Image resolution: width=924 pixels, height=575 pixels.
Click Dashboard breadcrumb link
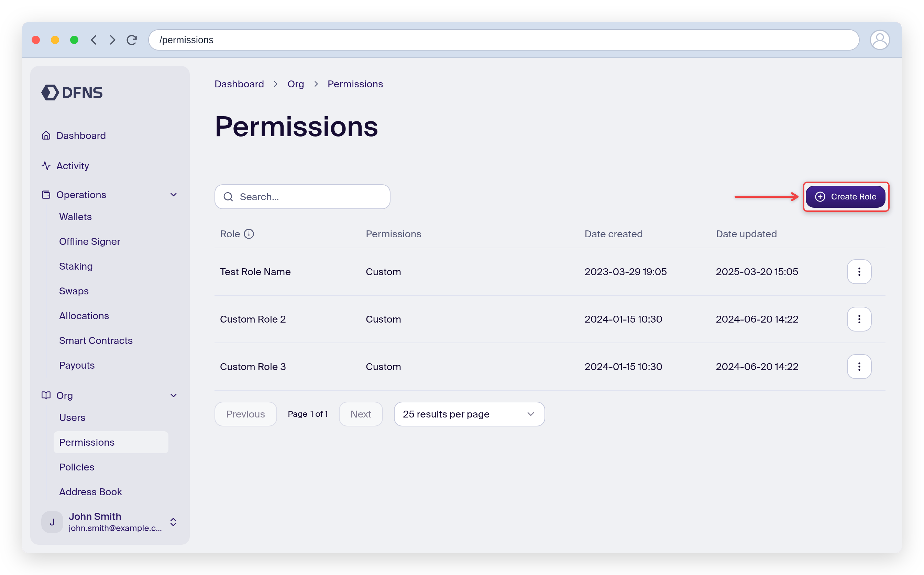click(x=239, y=84)
